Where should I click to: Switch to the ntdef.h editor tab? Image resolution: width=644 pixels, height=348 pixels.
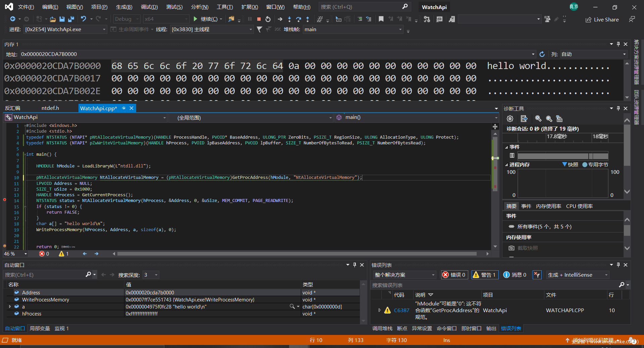[50, 108]
